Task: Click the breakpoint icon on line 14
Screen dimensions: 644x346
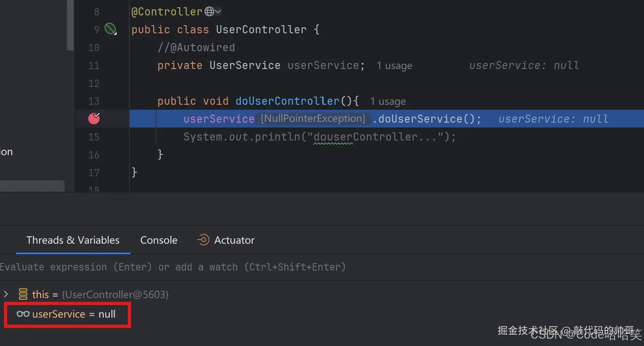Action: pos(94,118)
